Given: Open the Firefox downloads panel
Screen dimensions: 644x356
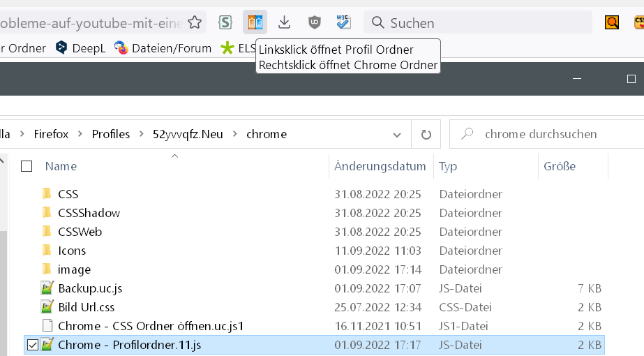Looking at the screenshot, I should 284,23.
